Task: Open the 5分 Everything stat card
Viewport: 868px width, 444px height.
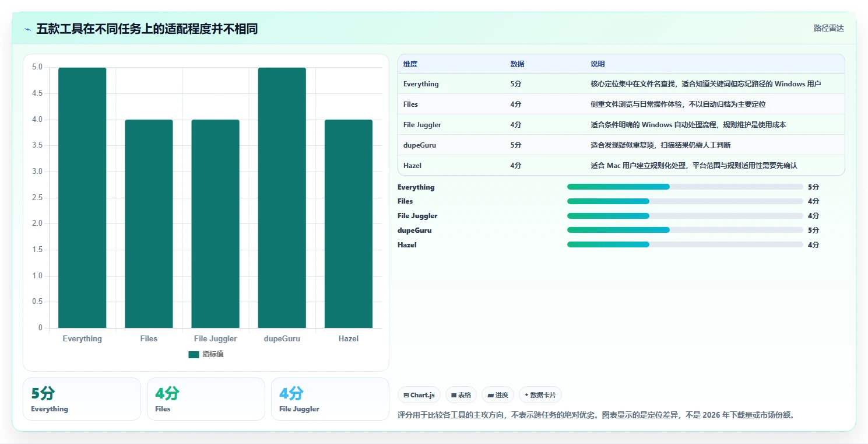Action: 82,399
